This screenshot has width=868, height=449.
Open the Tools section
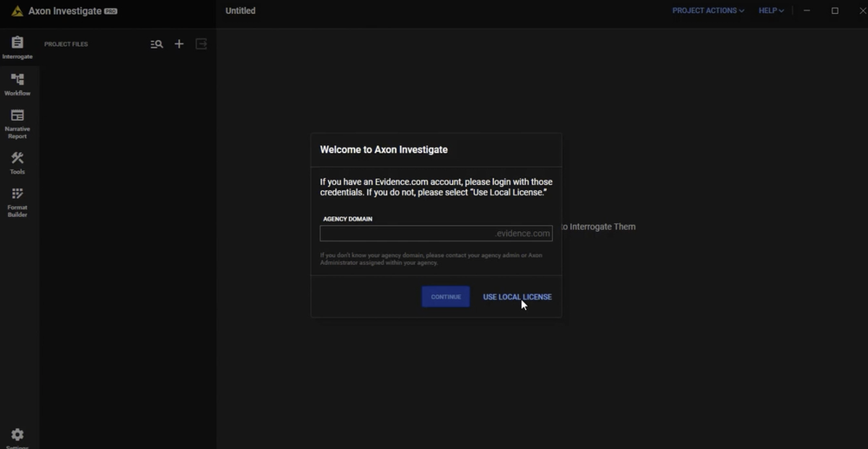pos(17,163)
